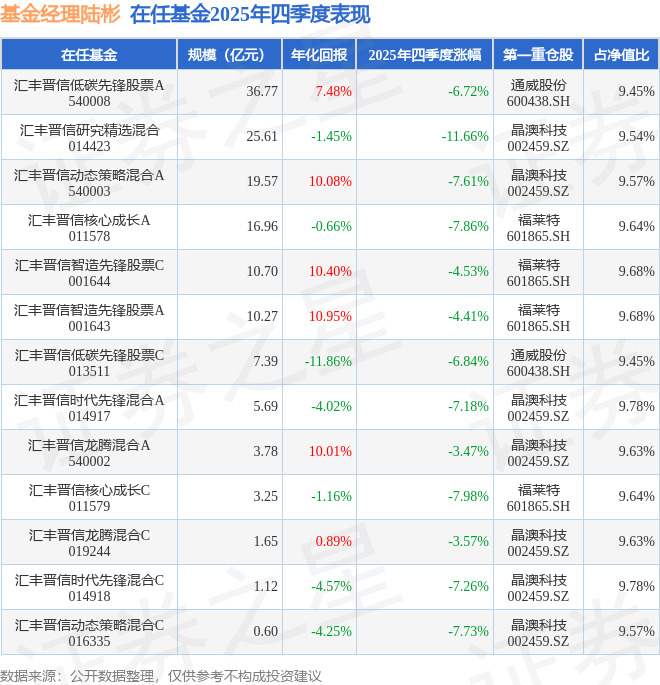Image resolution: width=660 pixels, height=685 pixels.
Task: Click 福莱特 601865.SH in the 16.96 row
Action: click(x=538, y=228)
